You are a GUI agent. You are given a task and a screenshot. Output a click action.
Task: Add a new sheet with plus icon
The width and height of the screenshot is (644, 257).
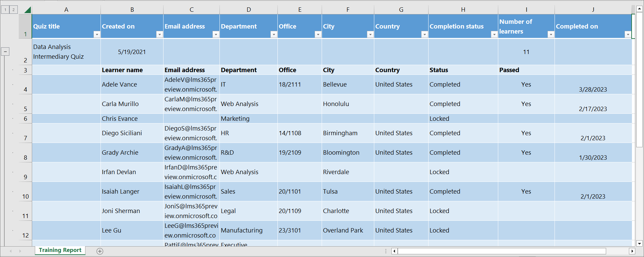tap(100, 251)
